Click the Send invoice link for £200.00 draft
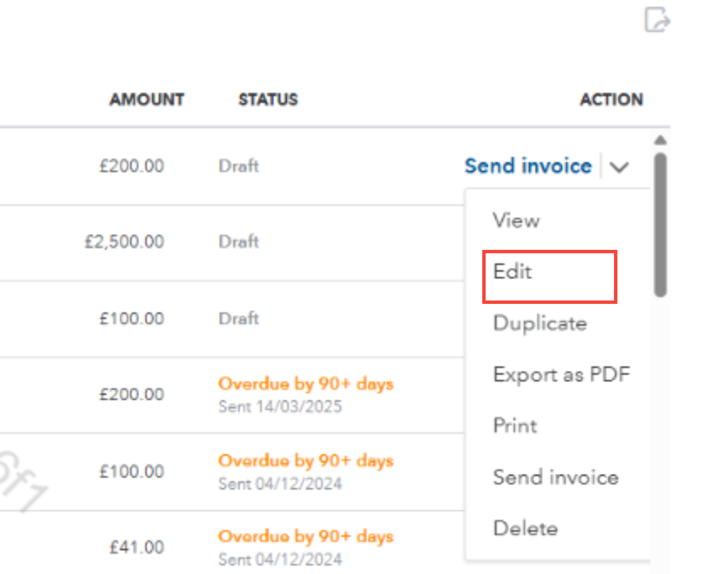Screen dimensions: 728x574 pyautogui.click(x=528, y=165)
